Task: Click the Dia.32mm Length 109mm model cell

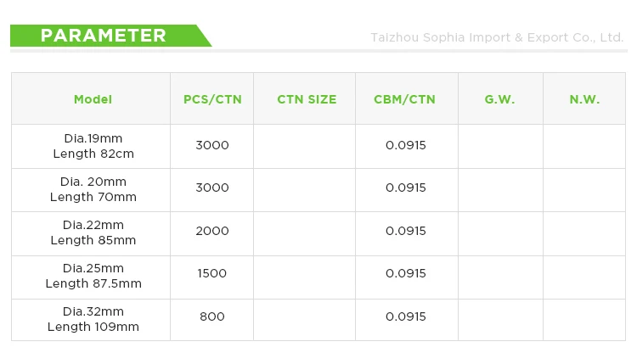Action: (x=91, y=320)
